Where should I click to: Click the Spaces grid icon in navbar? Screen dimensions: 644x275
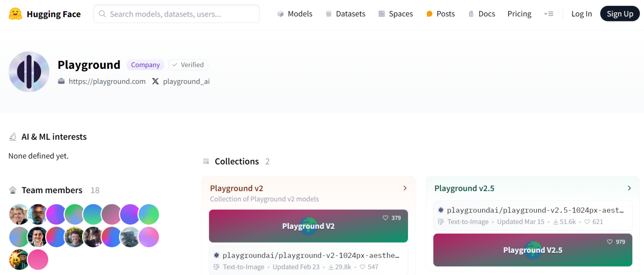382,13
